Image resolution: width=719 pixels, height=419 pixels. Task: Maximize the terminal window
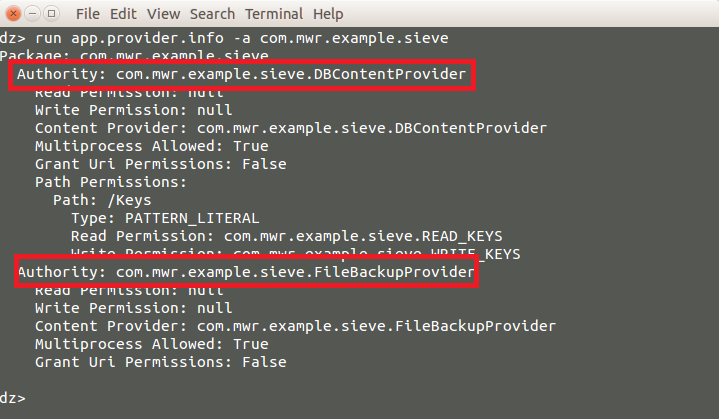[x=51, y=14]
